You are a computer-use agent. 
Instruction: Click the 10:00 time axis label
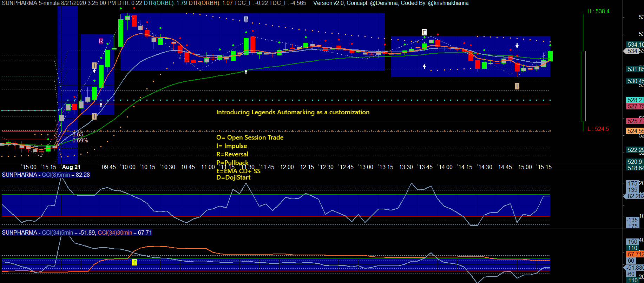tap(129, 167)
